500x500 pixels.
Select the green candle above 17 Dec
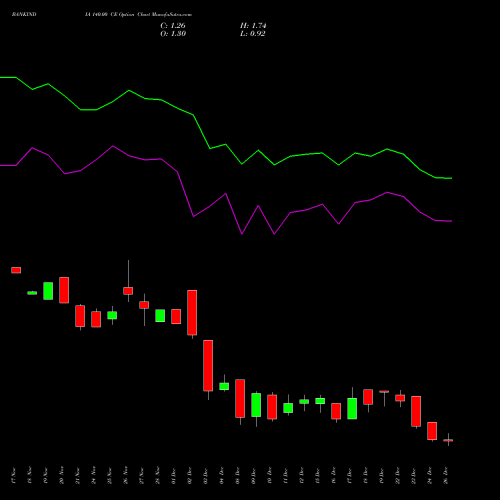[352, 408]
